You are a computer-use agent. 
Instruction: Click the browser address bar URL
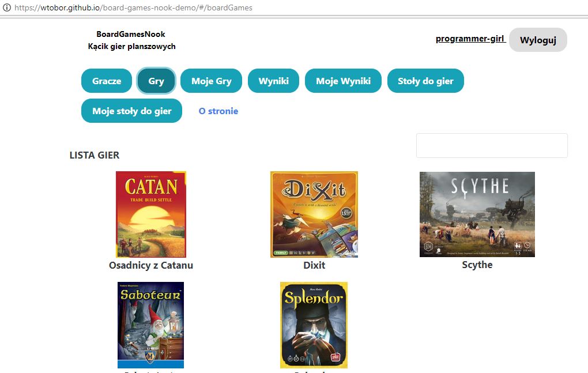[x=133, y=8]
